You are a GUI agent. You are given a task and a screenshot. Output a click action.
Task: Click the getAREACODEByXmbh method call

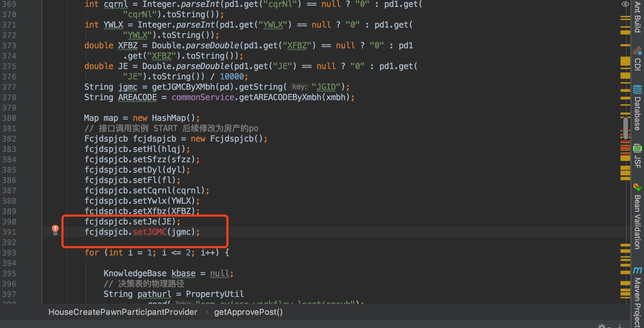coord(280,97)
